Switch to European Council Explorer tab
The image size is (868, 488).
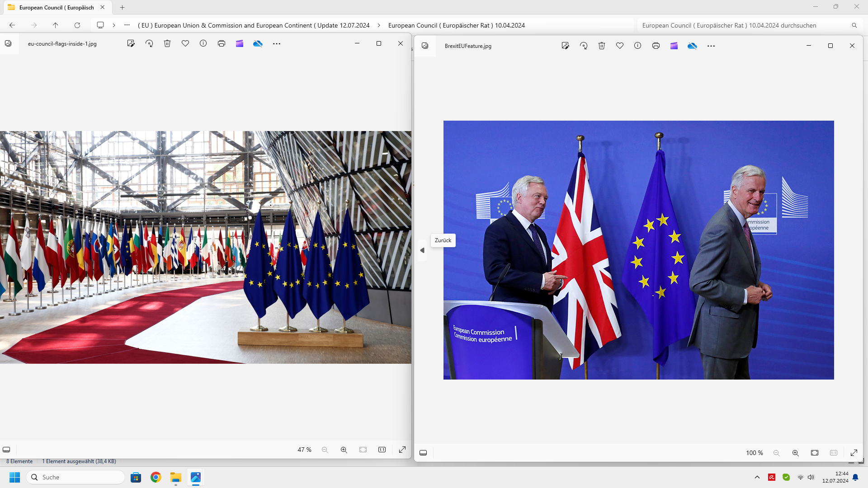57,7
